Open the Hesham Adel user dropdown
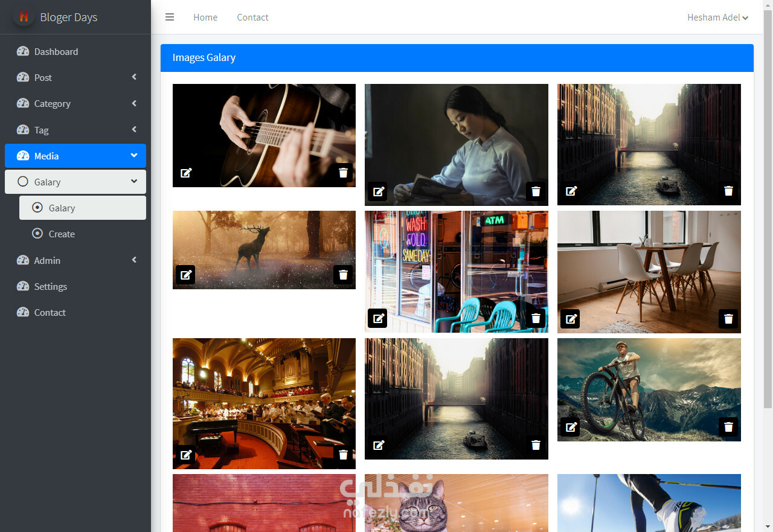This screenshot has height=532, width=773. click(717, 18)
